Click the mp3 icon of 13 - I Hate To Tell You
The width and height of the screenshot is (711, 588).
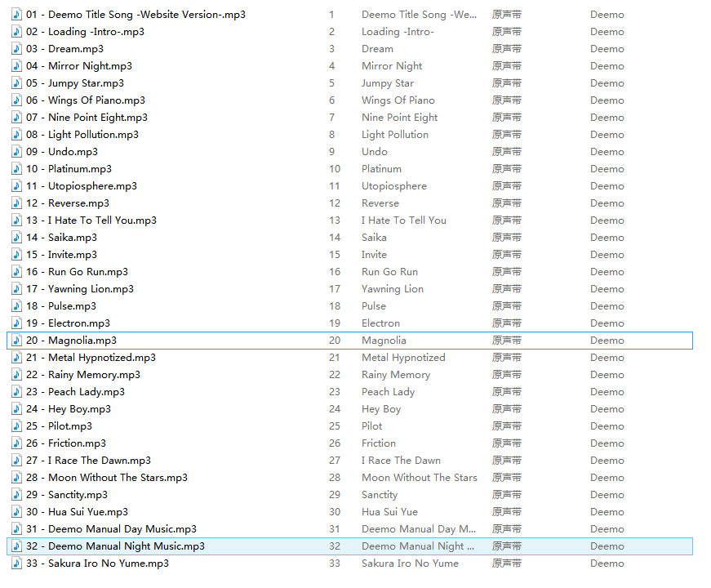16,220
